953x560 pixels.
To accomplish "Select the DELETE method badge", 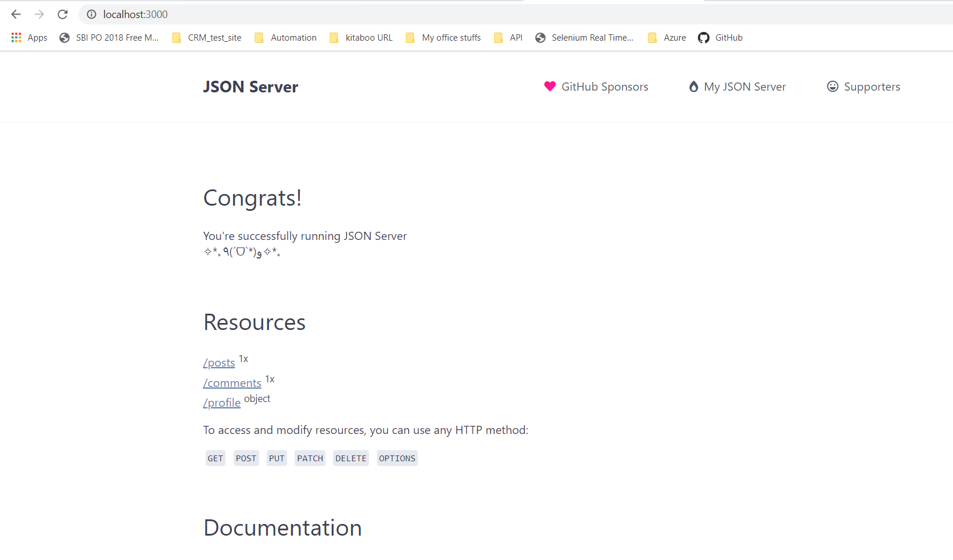I will (x=350, y=458).
